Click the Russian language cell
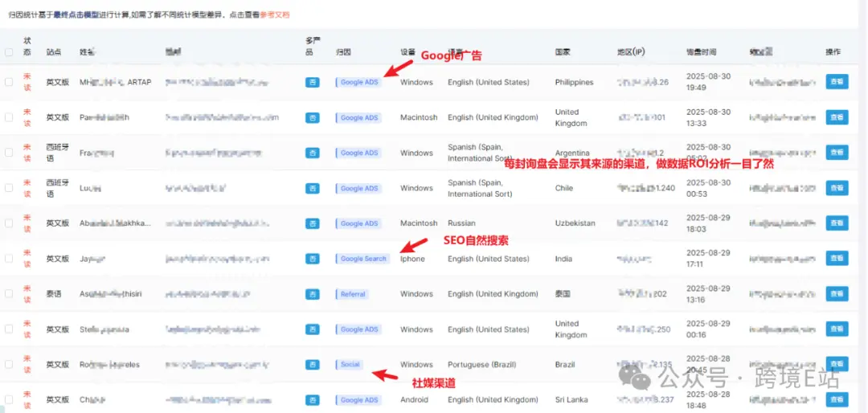 tap(461, 223)
